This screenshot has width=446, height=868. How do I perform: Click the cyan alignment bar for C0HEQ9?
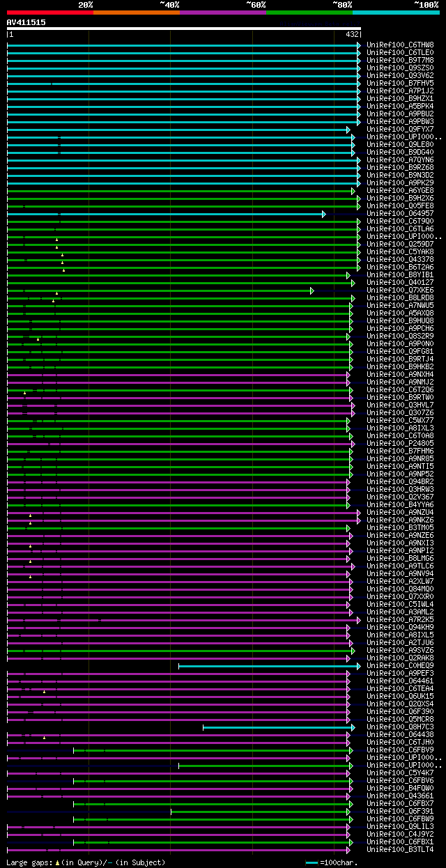270,666
